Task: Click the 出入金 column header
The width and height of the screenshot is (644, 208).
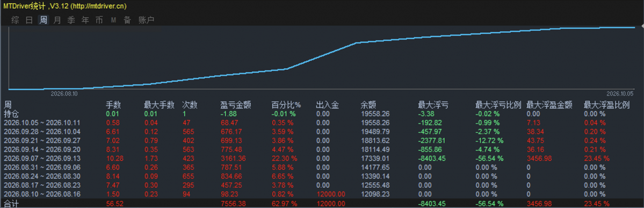Action: [328, 105]
